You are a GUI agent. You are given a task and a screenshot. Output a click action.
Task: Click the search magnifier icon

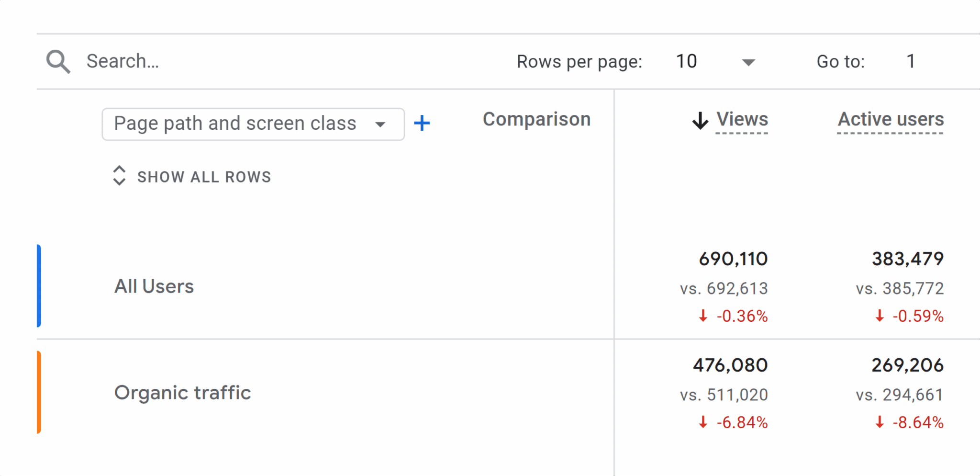(58, 61)
